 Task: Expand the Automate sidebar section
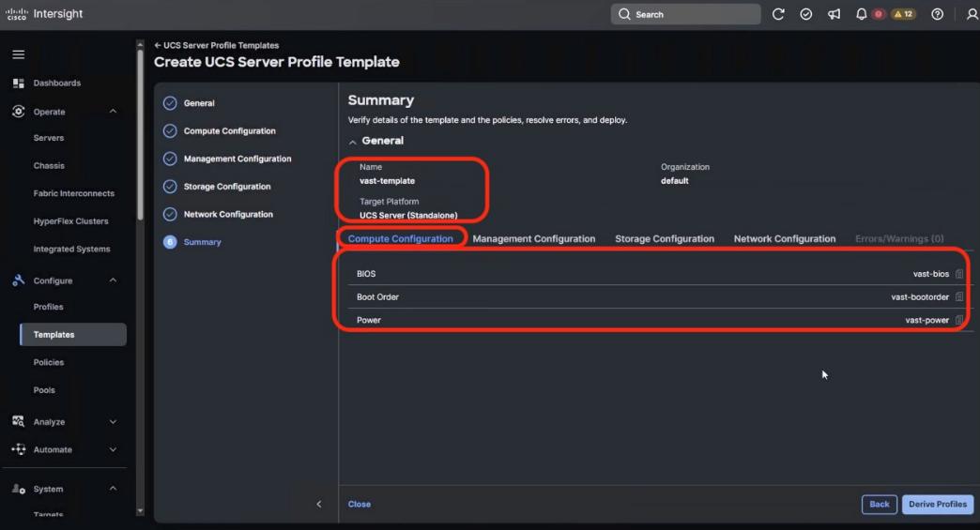(x=114, y=449)
